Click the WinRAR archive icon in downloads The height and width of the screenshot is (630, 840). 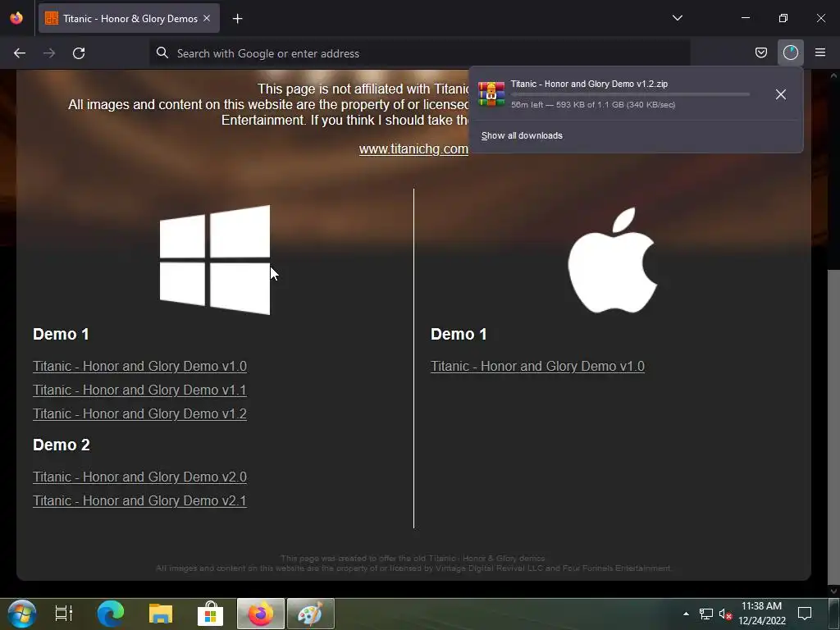[x=491, y=94]
